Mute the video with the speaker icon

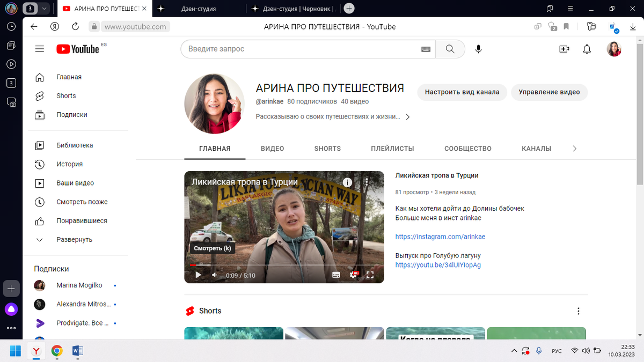[215, 275]
